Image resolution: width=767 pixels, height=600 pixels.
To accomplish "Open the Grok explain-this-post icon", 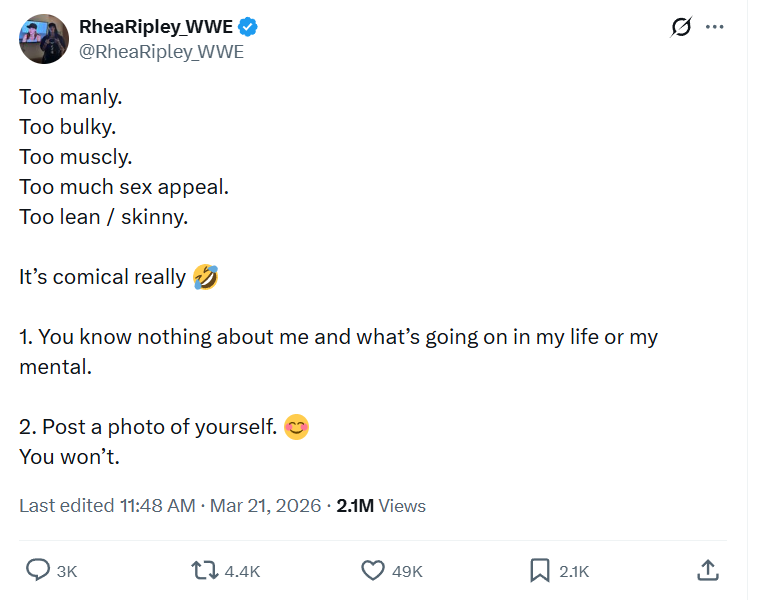I will coord(681,28).
